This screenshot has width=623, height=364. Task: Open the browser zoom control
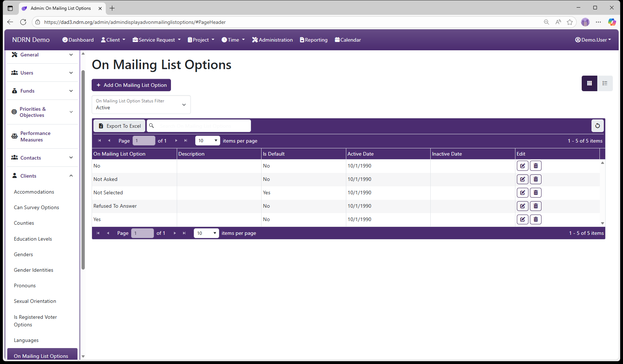click(547, 22)
